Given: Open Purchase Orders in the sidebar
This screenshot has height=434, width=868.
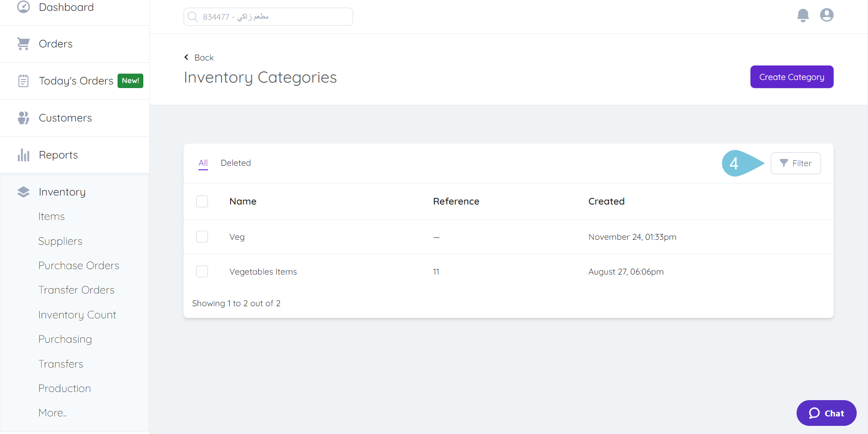Looking at the screenshot, I should (x=79, y=266).
